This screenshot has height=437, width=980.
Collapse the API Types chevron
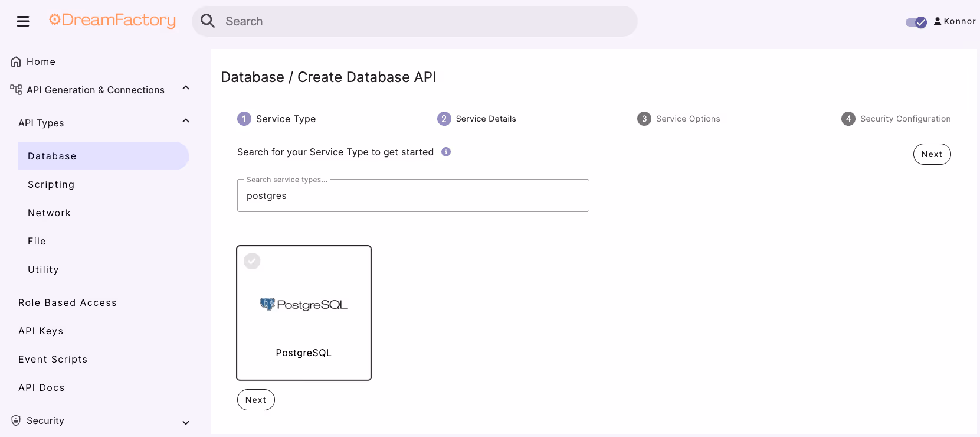coord(186,121)
